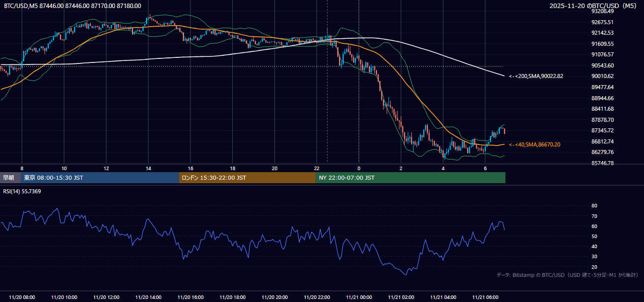Image resolution: width=644 pixels, height=302 pixels.
Task: Click bottom date label 11/20 14:00
Action: [148, 297]
